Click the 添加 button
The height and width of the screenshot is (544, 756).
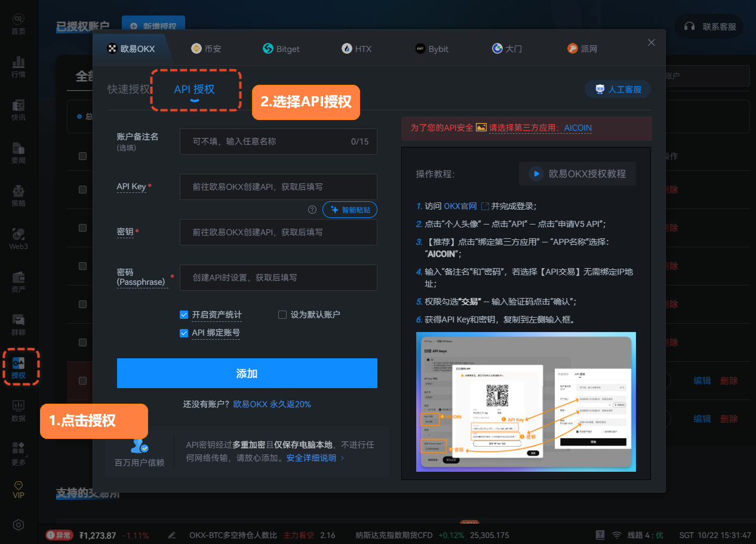(247, 373)
